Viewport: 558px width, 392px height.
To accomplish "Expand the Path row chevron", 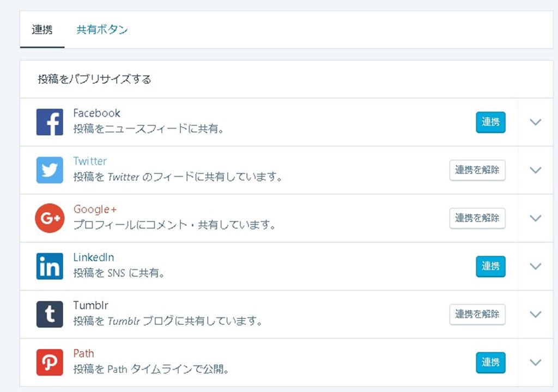I will (x=535, y=362).
